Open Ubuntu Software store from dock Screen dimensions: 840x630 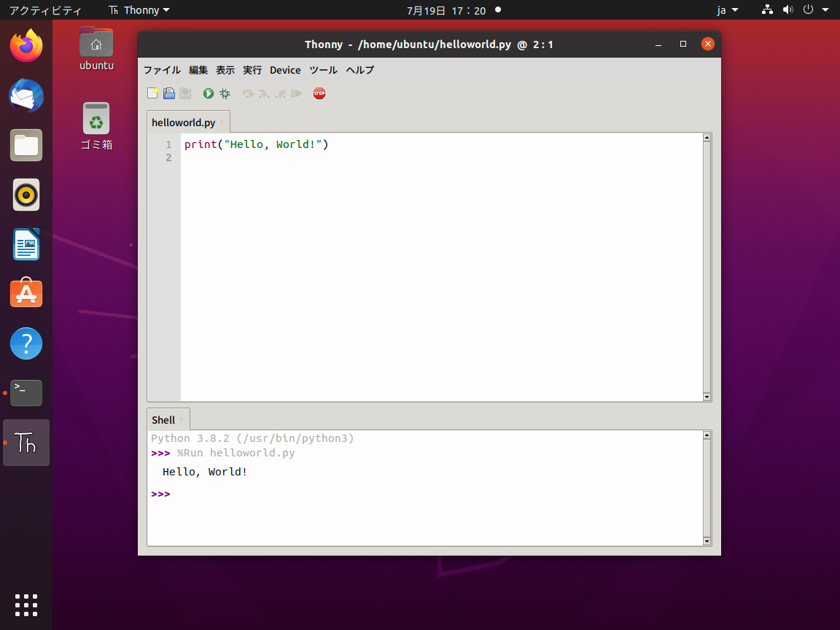[26, 293]
